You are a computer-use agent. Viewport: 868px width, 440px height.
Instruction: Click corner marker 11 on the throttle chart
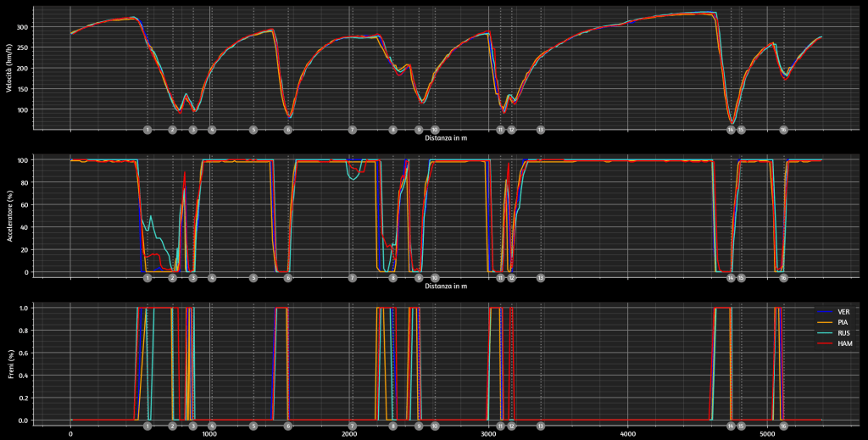point(500,278)
